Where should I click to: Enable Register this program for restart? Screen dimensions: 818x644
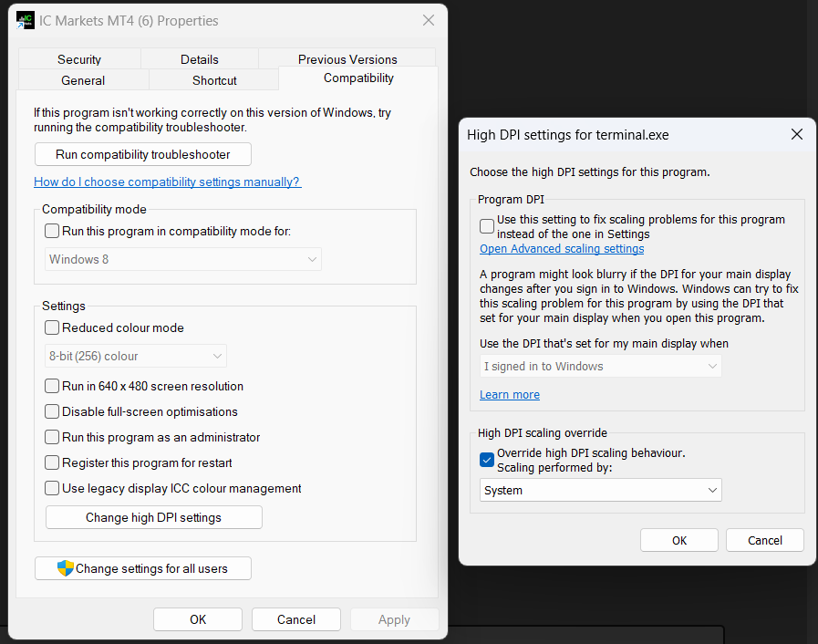point(52,462)
